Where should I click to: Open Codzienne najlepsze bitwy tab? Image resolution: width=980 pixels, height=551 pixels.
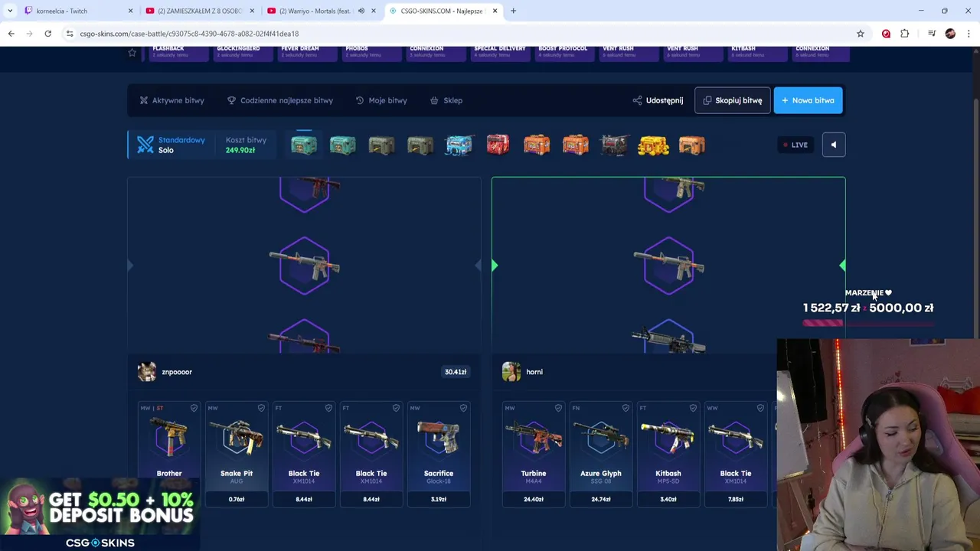point(280,100)
